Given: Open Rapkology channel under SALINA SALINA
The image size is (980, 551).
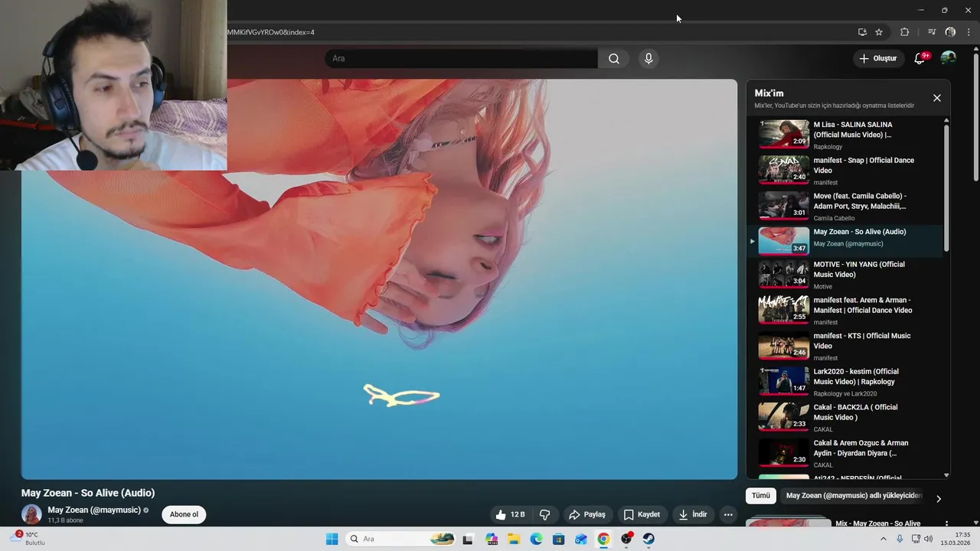Looking at the screenshot, I should coord(828,147).
